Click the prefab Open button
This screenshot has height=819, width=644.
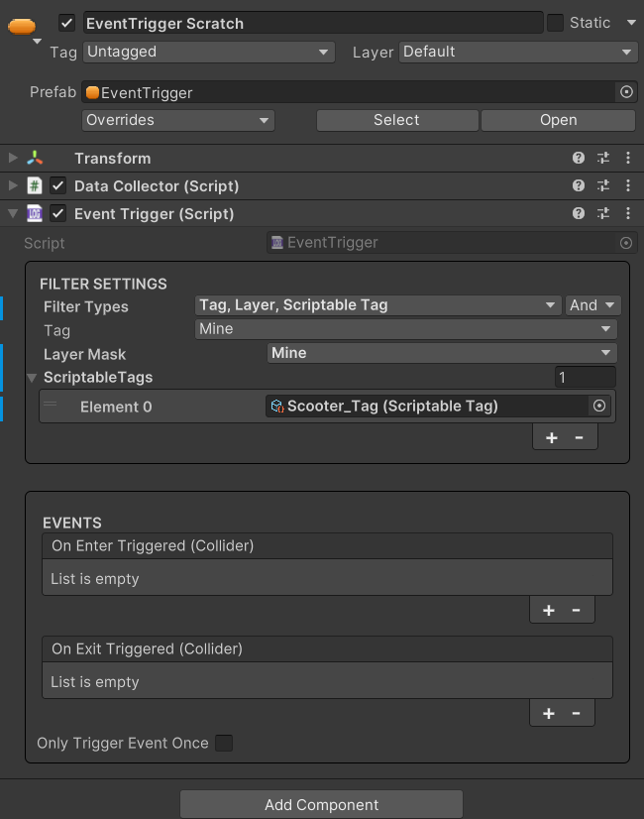(559, 120)
